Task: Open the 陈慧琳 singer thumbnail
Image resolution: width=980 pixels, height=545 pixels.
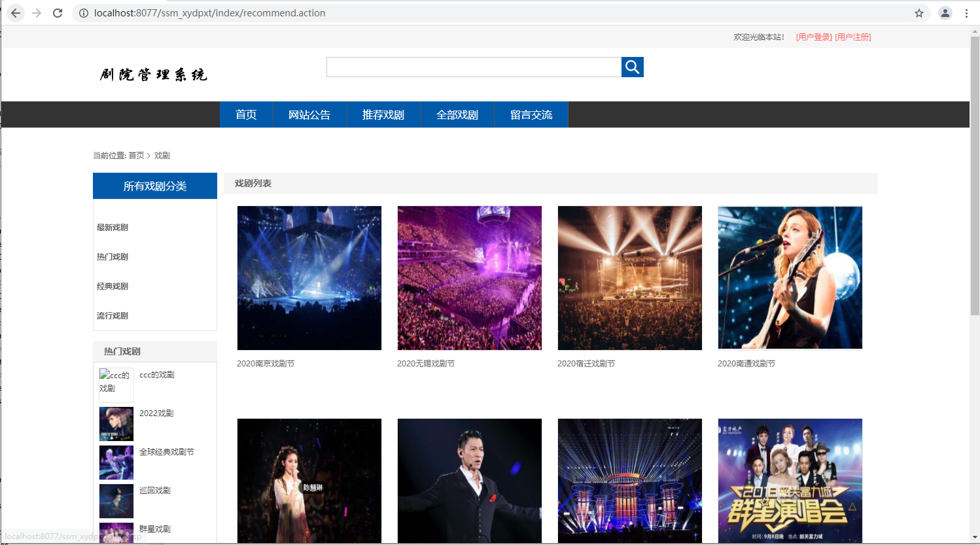Action: 309,481
